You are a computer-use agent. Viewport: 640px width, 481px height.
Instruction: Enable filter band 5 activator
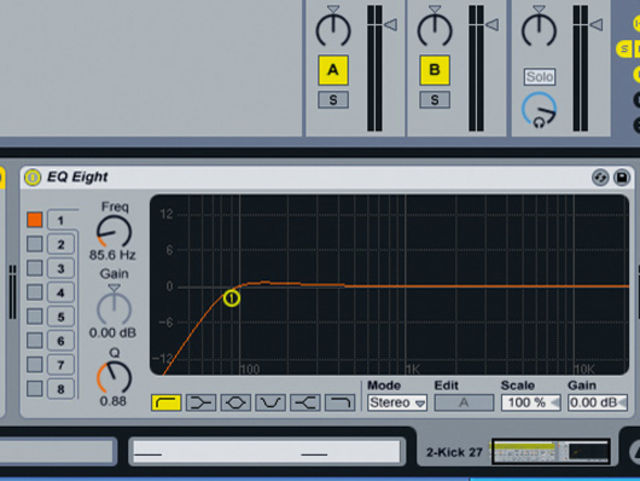[35, 316]
